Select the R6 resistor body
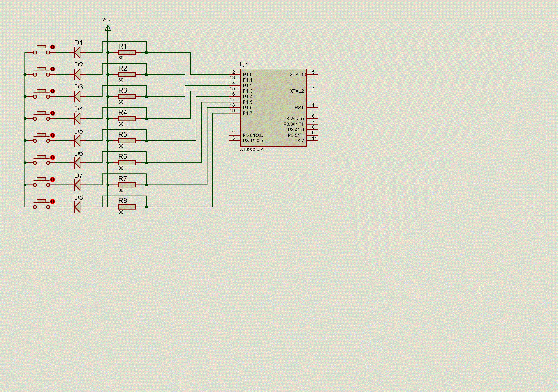Screen dimensions: 558x392 [x=127, y=163]
